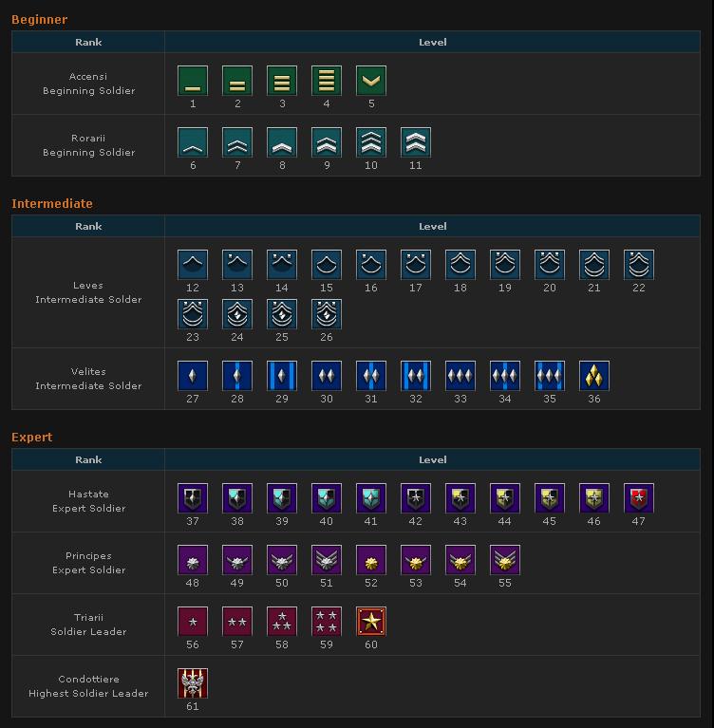Image resolution: width=714 pixels, height=728 pixels.
Task: Select the level 61 Condottiere eagle badge
Action: coord(193,684)
